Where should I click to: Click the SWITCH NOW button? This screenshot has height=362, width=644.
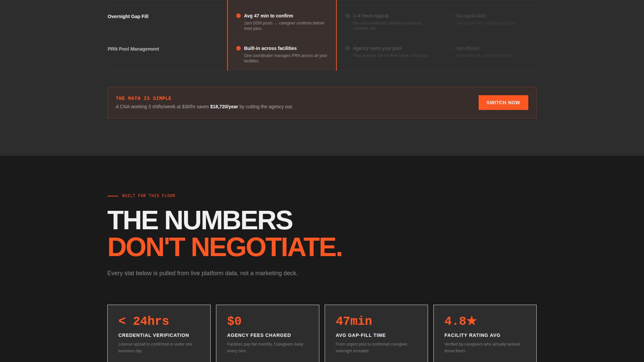(503, 103)
